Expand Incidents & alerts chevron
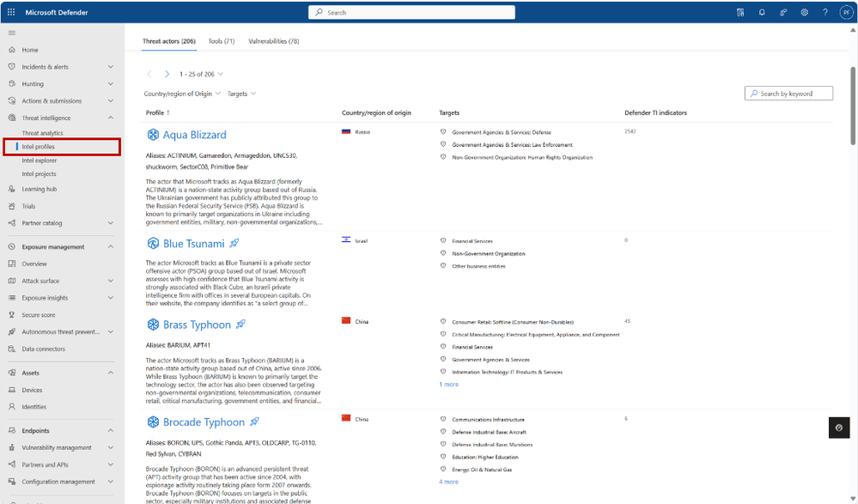858x504 pixels. (111, 67)
